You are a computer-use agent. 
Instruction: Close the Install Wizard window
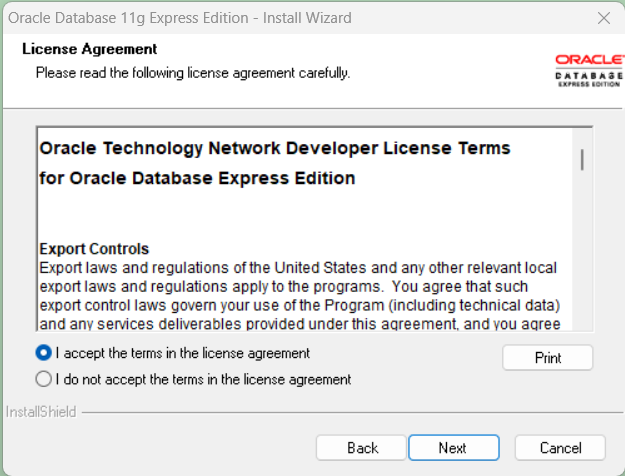[604, 18]
